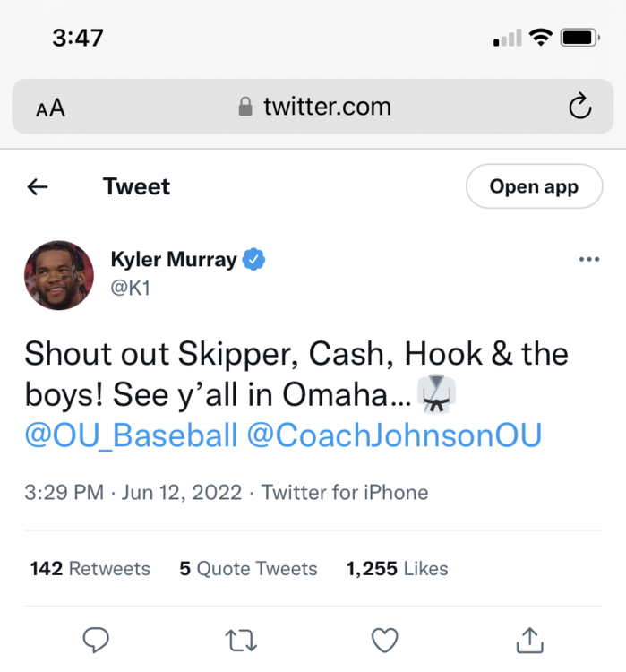This screenshot has width=626, height=672.
Task: Open the AA text size menu
Action: pyautogui.click(x=50, y=108)
